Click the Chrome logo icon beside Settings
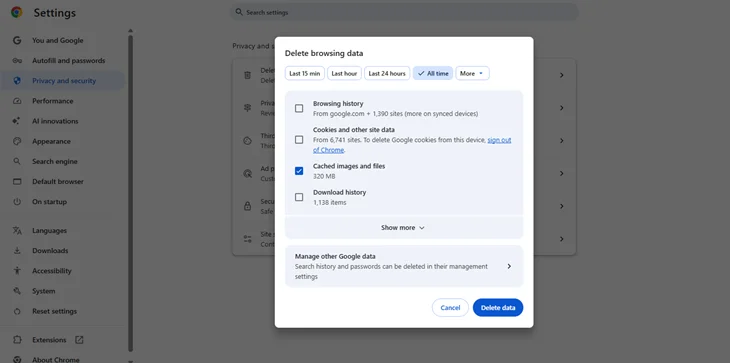The image size is (730, 363). (x=17, y=13)
